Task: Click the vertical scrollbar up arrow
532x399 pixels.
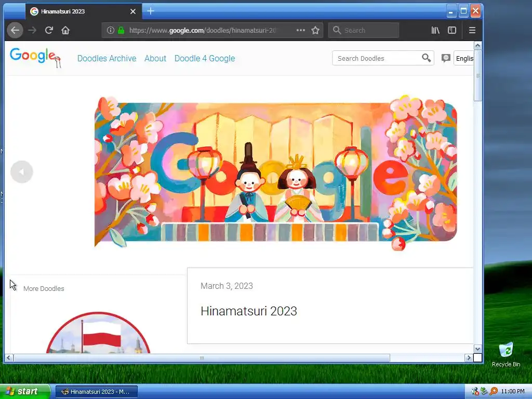Action: click(x=478, y=46)
